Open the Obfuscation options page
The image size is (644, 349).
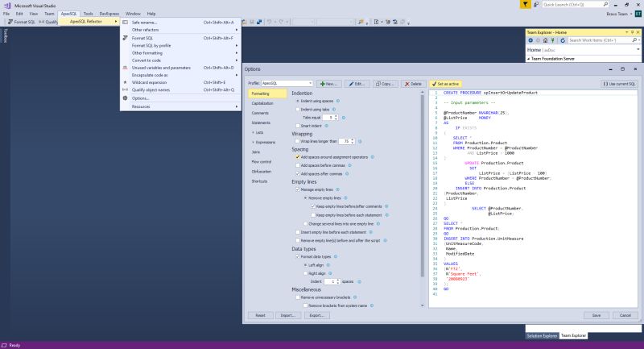pos(262,172)
